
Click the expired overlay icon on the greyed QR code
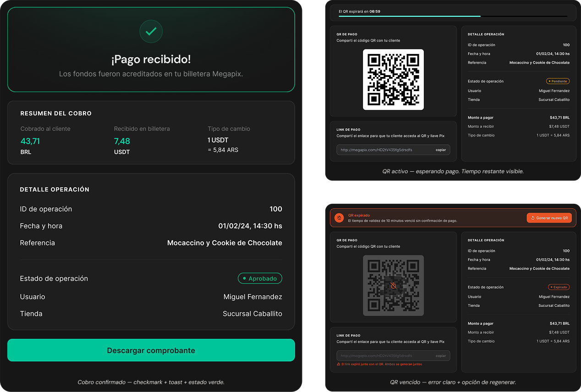393,286
